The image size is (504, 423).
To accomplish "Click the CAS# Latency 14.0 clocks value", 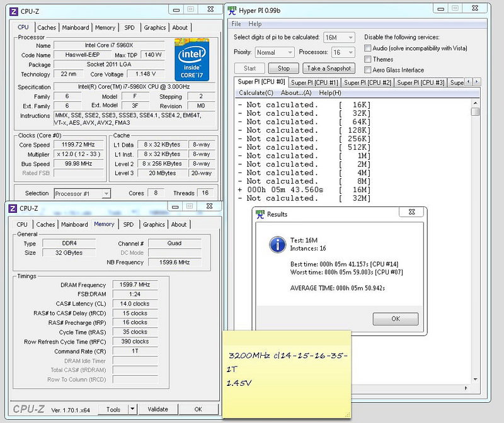I will click(135, 303).
